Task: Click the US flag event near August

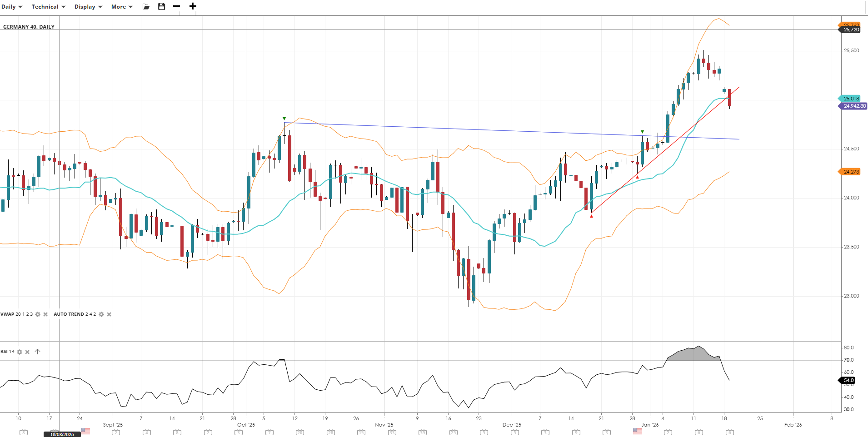Action: point(85,432)
